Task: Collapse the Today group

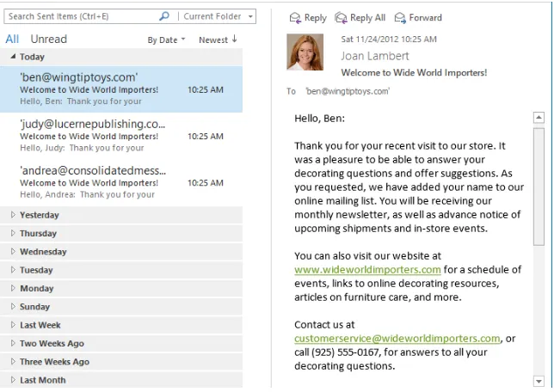Action: click(13, 56)
